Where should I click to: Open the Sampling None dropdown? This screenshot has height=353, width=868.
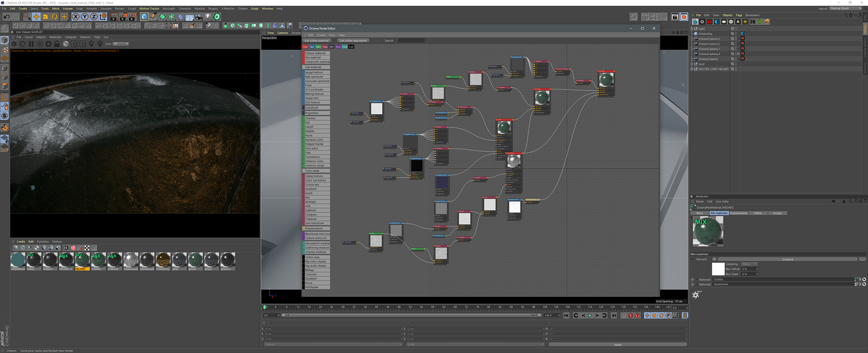(749, 264)
